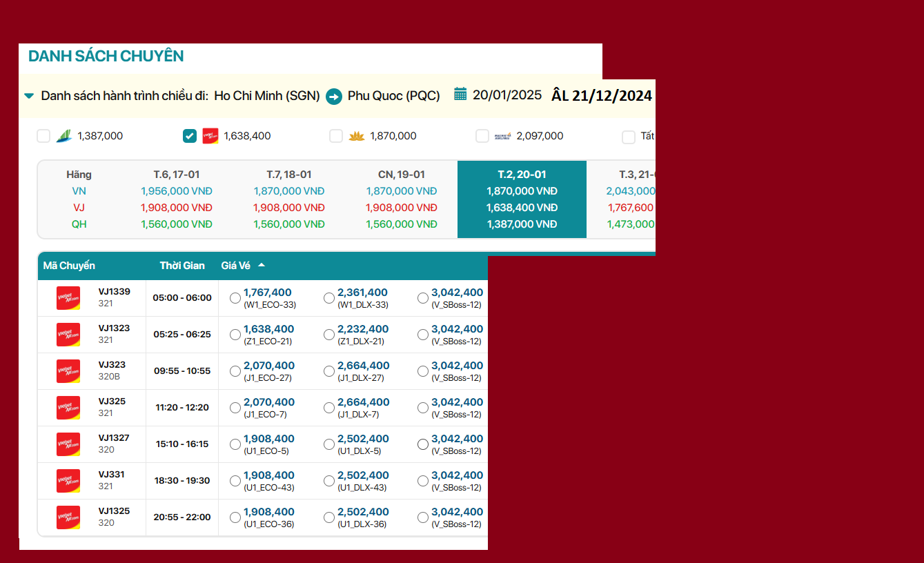
Task: Open the CN, 19-01 date column
Action: [x=401, y=175]
